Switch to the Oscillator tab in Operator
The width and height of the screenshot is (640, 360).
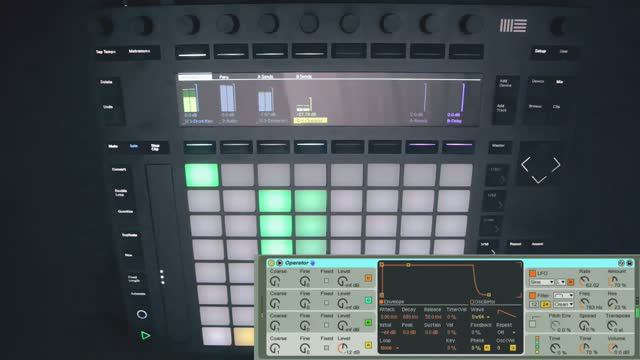(483, 302)
